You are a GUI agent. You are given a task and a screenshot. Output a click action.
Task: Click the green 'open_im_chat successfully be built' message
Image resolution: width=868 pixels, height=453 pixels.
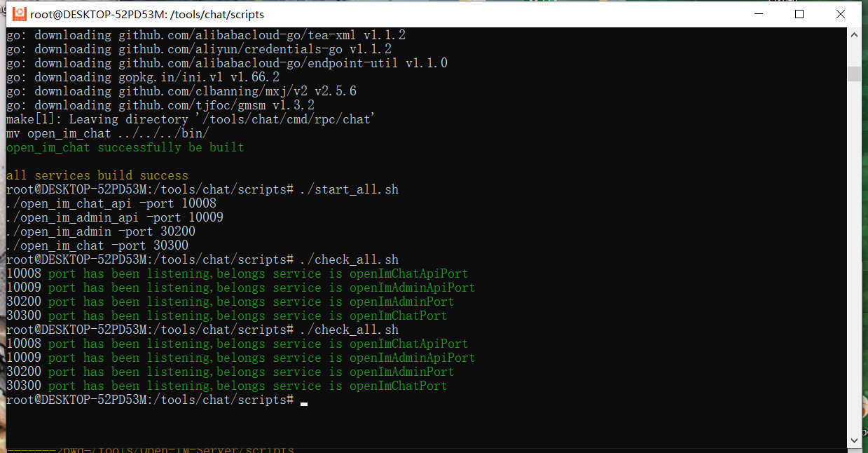pos(124,147)
